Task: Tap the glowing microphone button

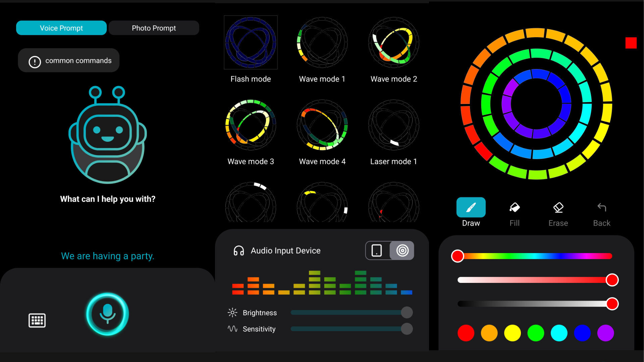Action: click(107, 314)
